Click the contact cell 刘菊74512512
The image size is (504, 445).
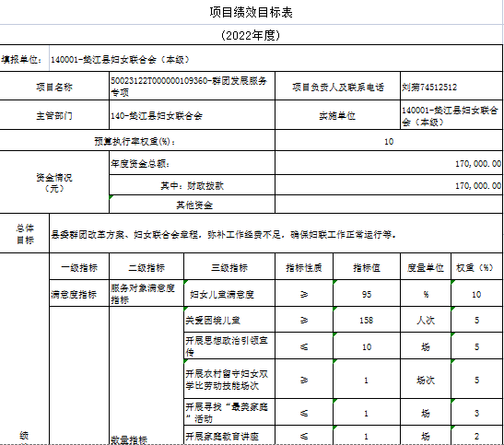451,87
